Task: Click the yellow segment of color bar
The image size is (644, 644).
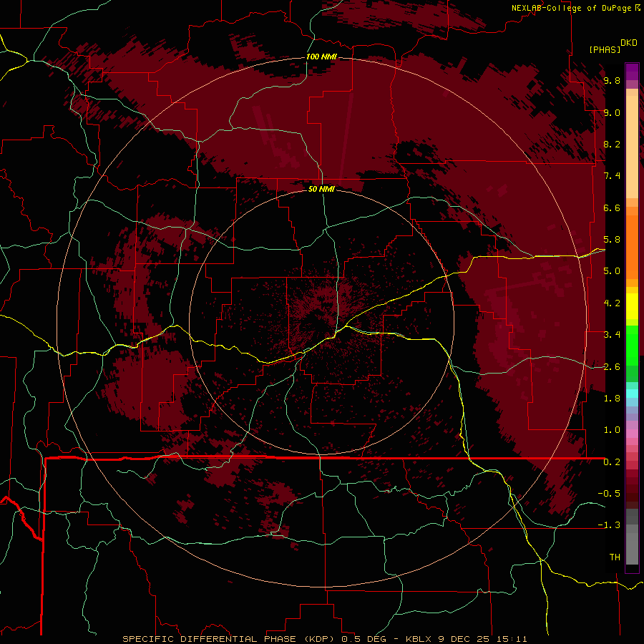Action: pyautogui.click(x=632, y=306)
